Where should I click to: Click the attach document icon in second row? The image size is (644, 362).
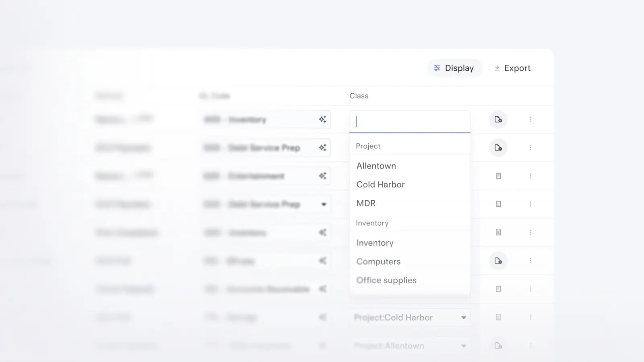pos(498,148)
